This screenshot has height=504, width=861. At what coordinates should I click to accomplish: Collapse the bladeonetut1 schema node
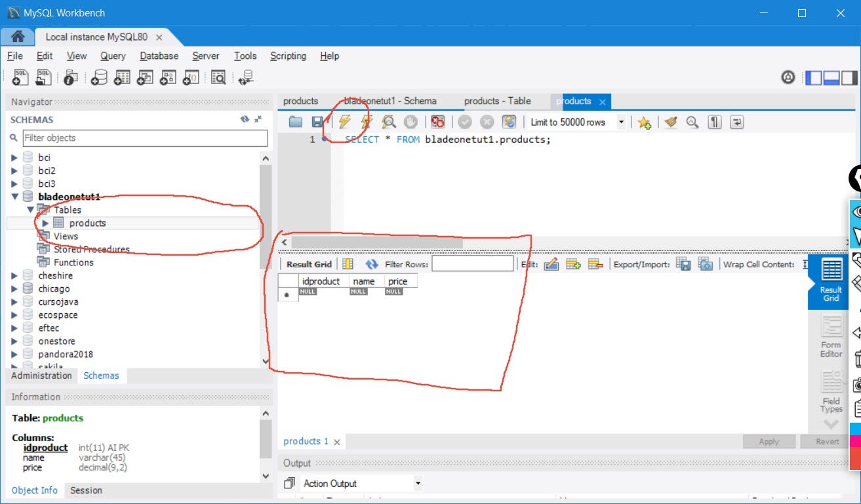click(x=14, y=197)
